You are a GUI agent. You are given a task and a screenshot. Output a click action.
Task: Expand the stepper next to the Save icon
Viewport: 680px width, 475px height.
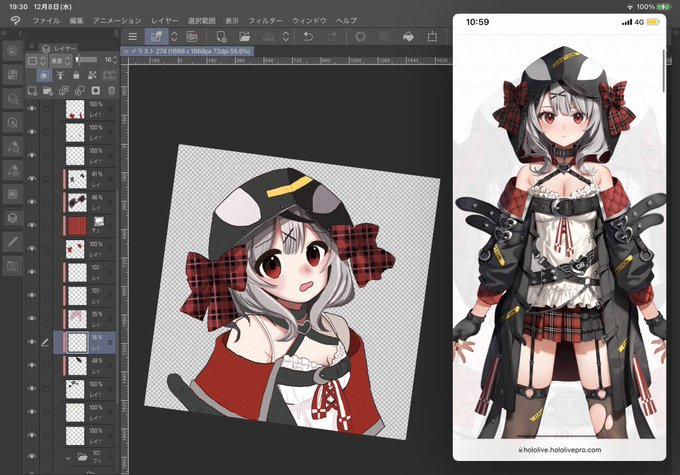[286, 37]
